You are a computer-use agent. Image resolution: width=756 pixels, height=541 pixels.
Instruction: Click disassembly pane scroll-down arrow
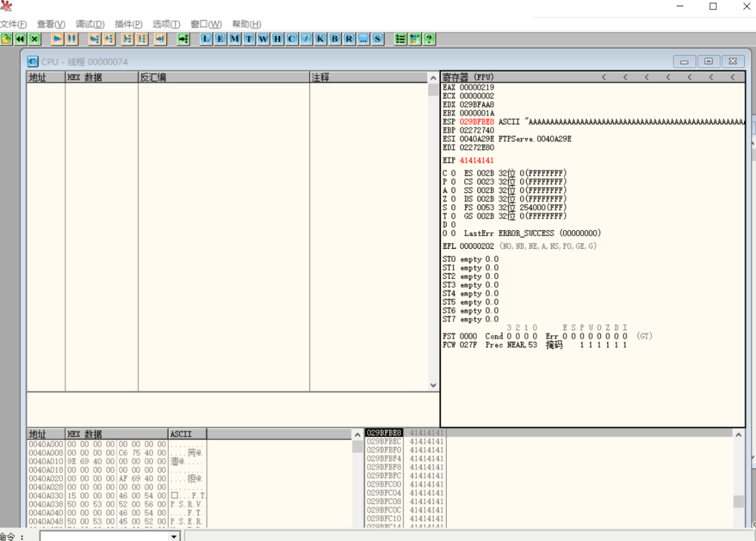(x=433, y=385)
